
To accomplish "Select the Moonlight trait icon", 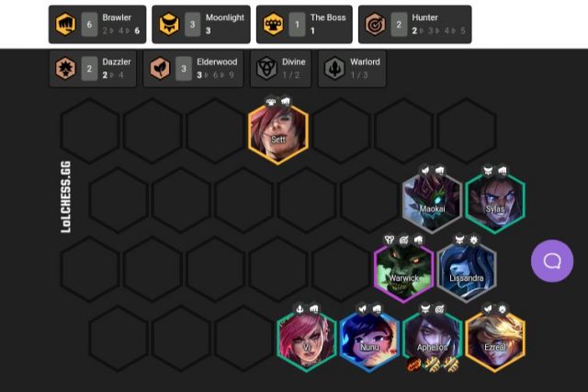I will click(x=169, y=25).
